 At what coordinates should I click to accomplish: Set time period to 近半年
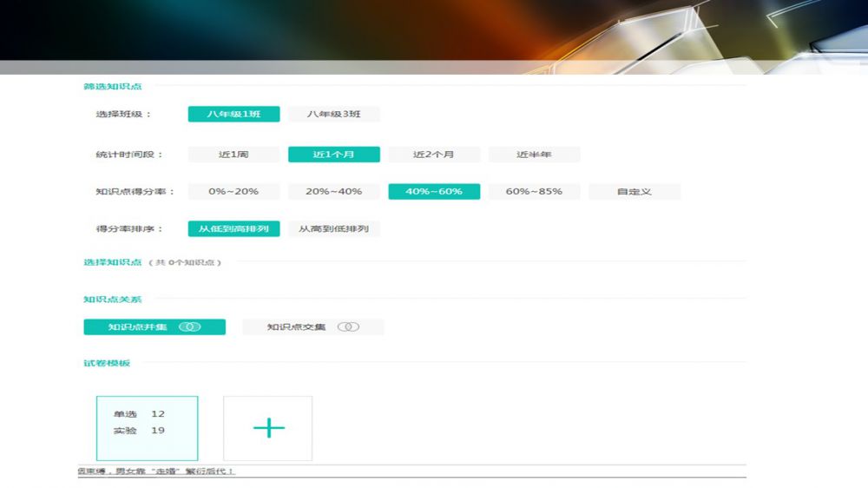(534, 155)
